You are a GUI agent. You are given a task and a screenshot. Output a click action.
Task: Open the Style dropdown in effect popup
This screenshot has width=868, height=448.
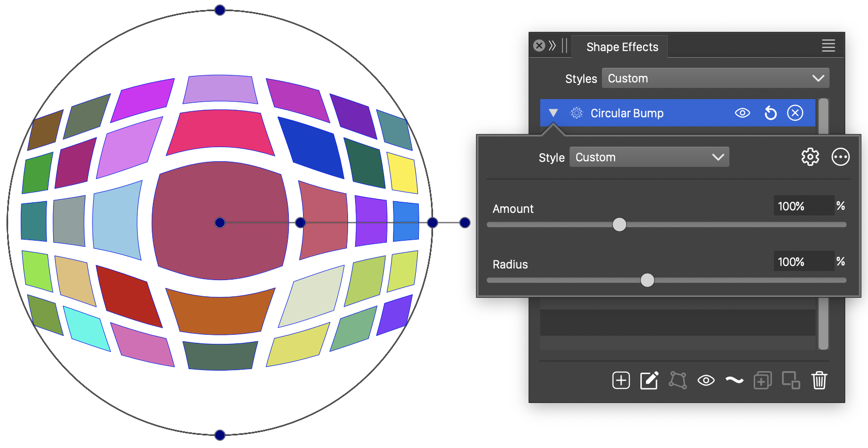pyautogui.click(x=649, y=157)
